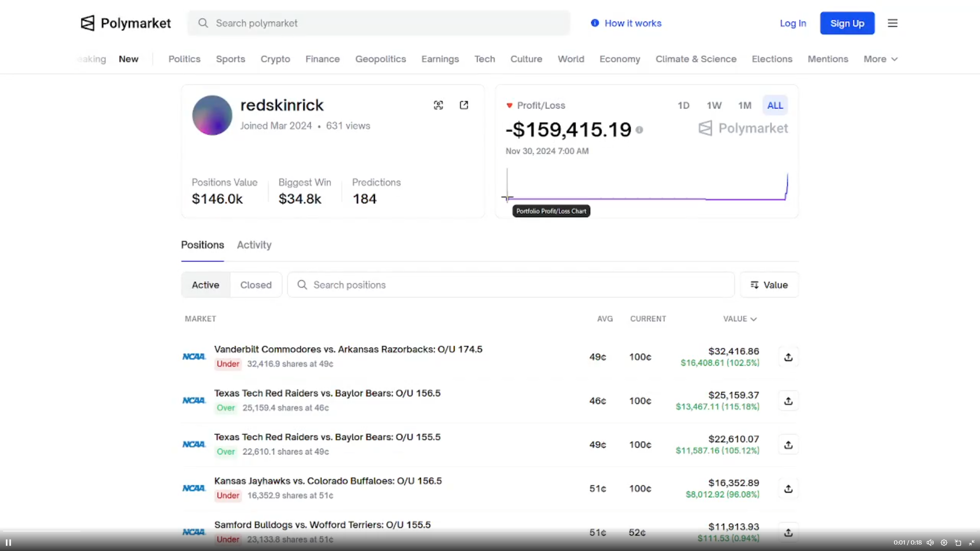The width and height of the screenshot is (980, 551).
Task: Open profile external link icon
Action: 464,105
